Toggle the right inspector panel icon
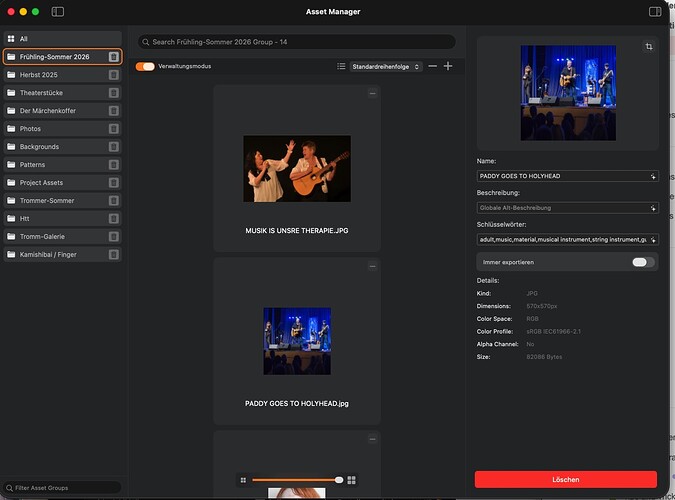The image size is (675, 500). (655, 11)
